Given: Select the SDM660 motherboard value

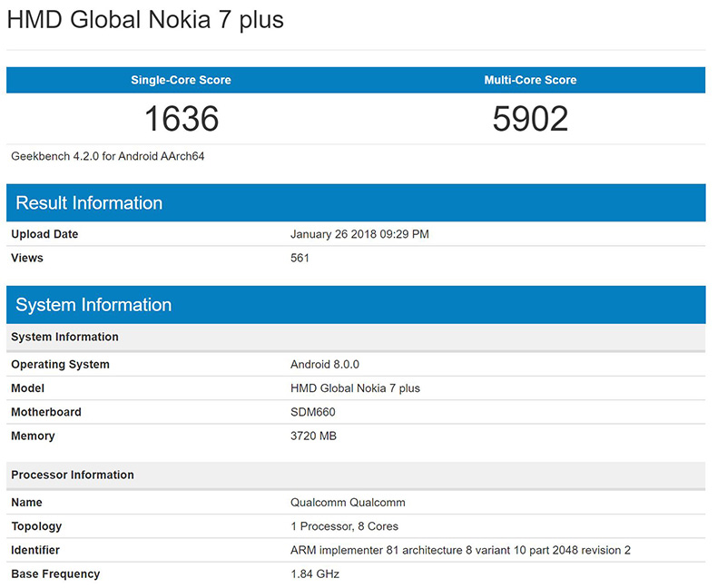Looking at the screenshot, I should [313, 412].
